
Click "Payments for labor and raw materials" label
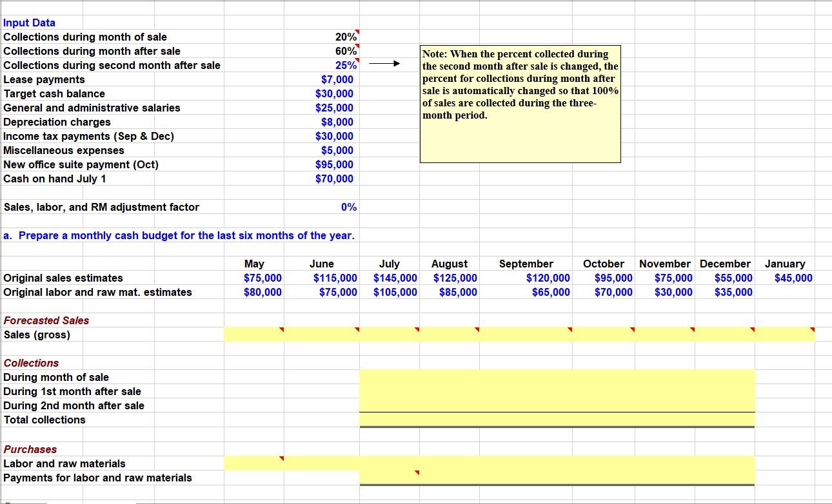[x=97, y=478]
